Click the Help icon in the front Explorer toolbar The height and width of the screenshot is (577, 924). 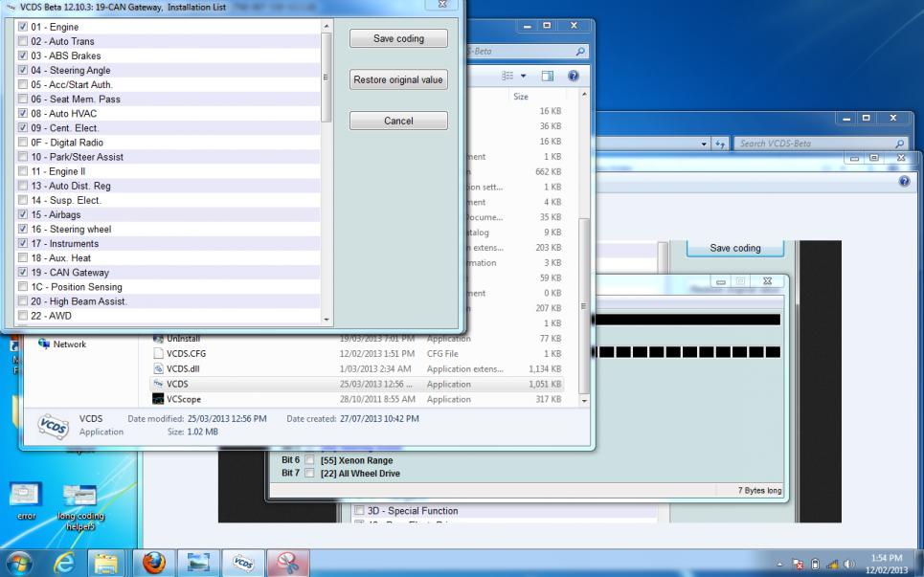[573, 76]
